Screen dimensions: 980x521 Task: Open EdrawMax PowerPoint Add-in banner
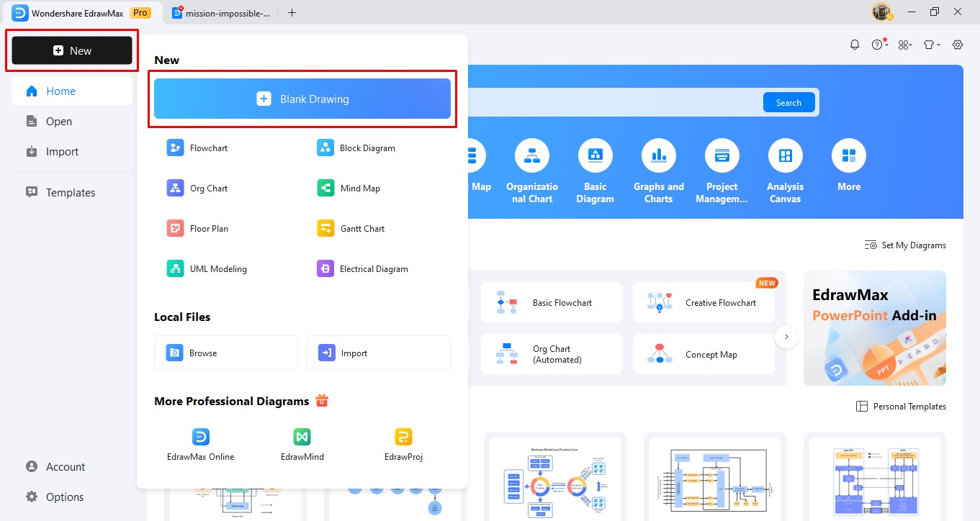(875, 328)
